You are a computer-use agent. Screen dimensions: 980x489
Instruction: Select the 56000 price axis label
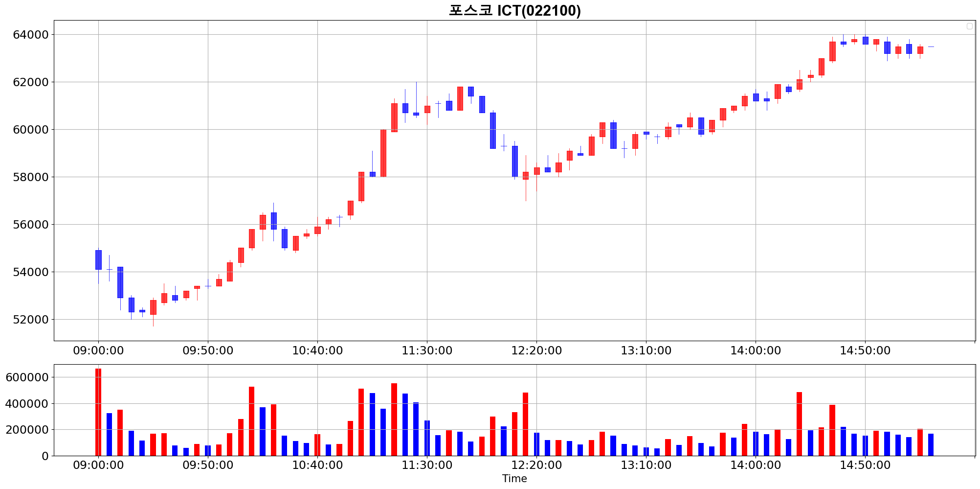[31, 225]
